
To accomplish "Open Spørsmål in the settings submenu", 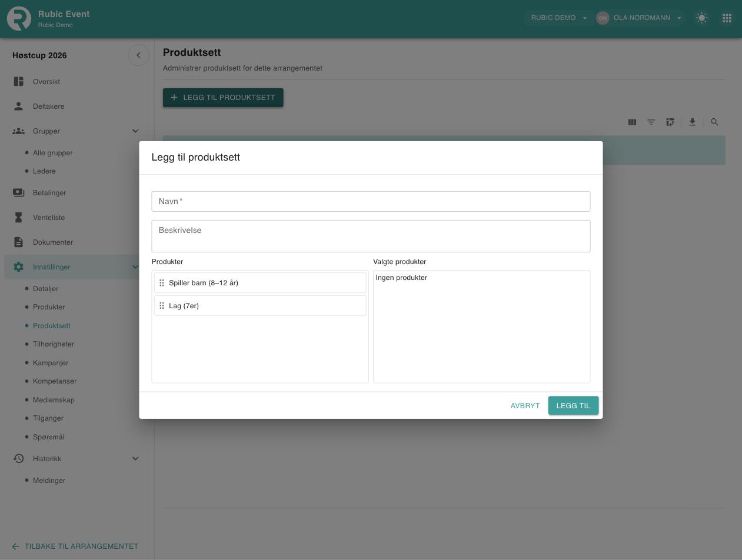I will (x=49, y=437).
